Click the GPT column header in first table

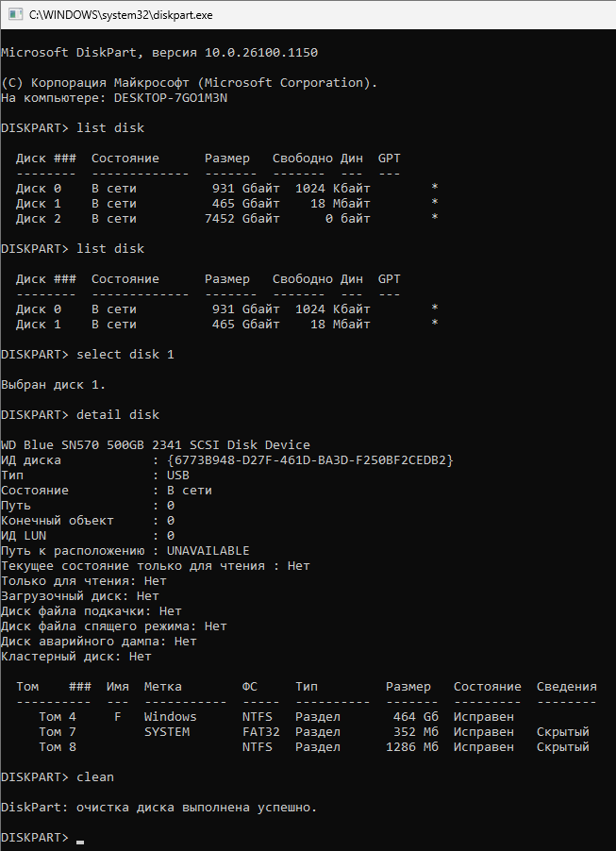(x=390, y=159)
